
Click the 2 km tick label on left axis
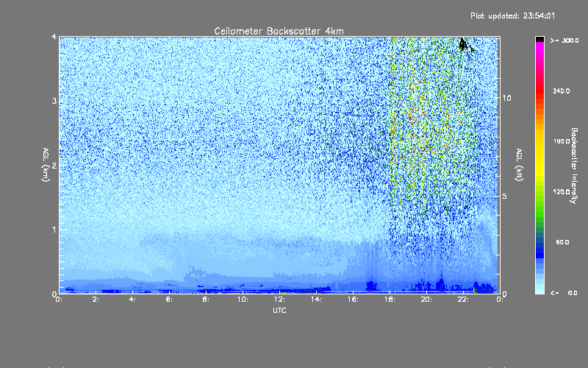tap(54, 166)
